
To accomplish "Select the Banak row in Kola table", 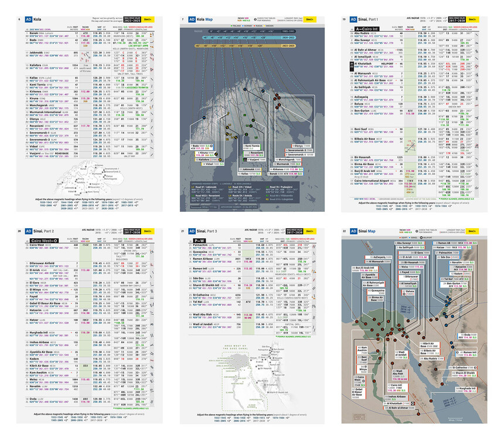I will point(89,35).
